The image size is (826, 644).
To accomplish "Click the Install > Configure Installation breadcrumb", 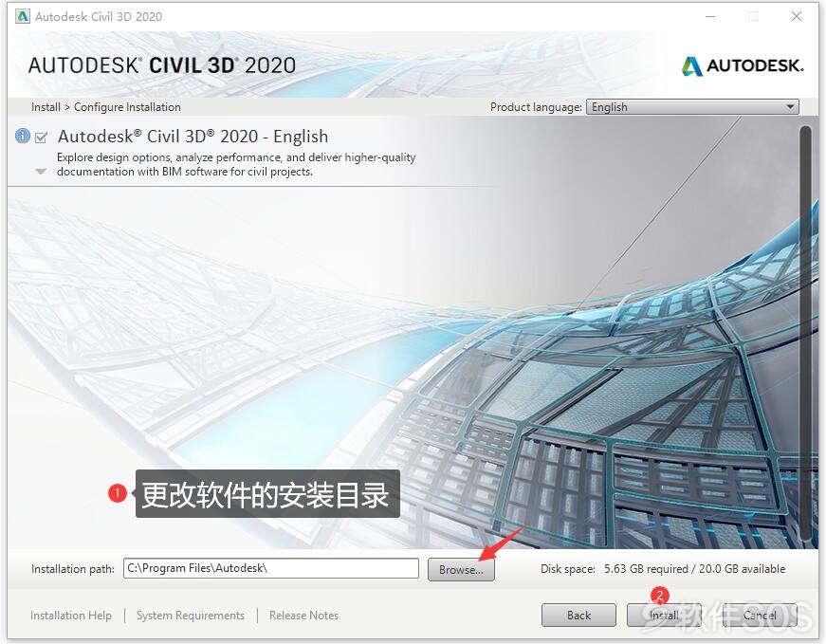I will tap(106, 107).
